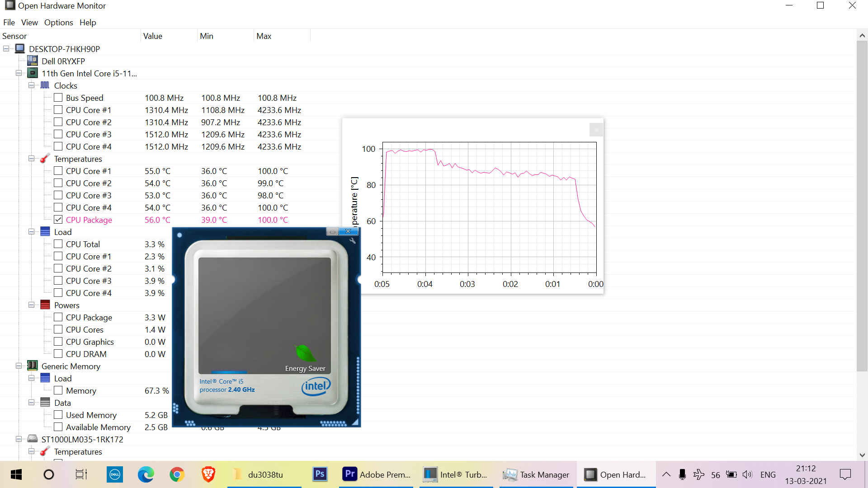Screen dimensions: 868x488
Task: Click the vertical scrollbar thumb
Action: coord(862,206)
